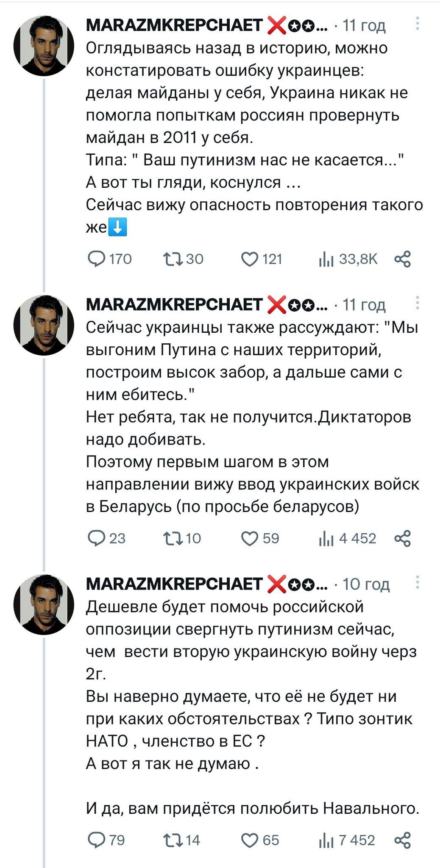
Task: Share the second tweet about Belarus
Action: point(402,538)
